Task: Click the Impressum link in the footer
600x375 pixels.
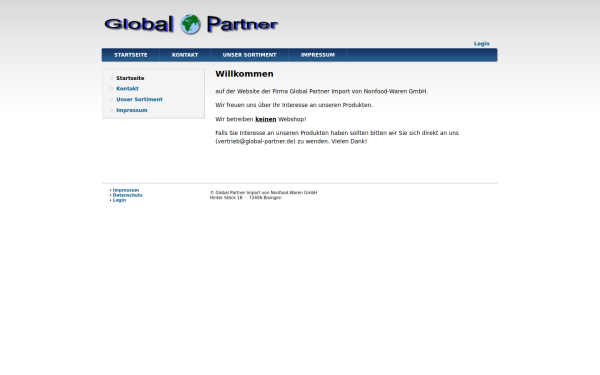Action: point(126,190)
